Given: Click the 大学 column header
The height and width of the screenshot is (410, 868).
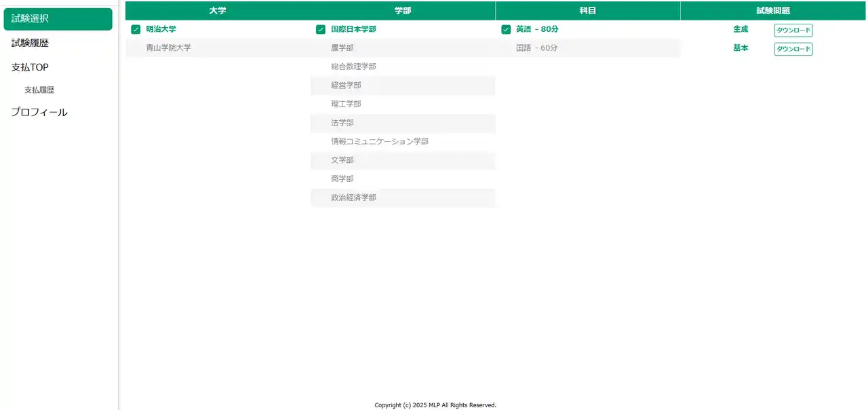Looking at the screenshot, I should pos(217,10).
